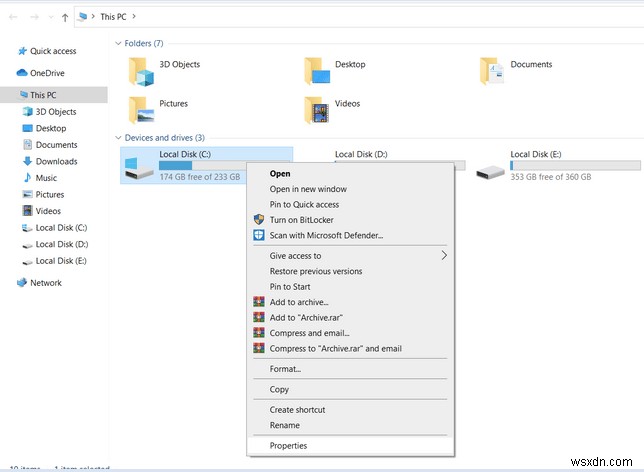Click the Back navigation arrow

point(13,17)
